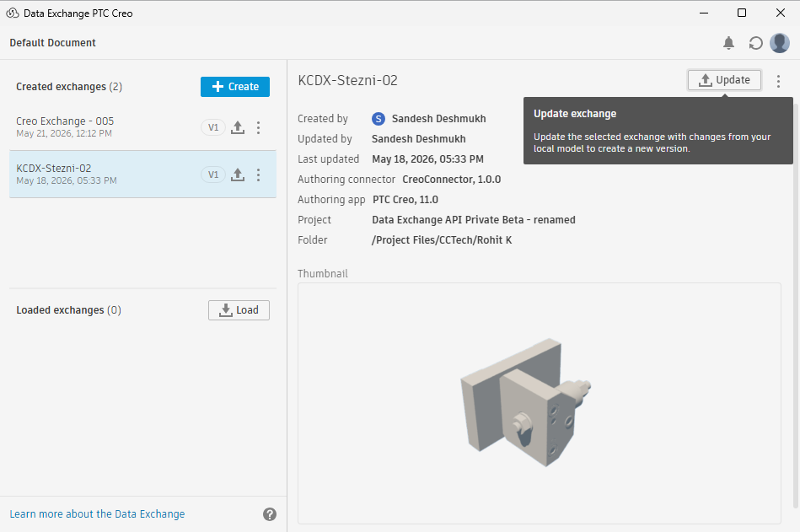Click the S avatar beside Sandesh Deshmukh
The width and height of the screenshot is (800, 532).
(x=378, y=119)
